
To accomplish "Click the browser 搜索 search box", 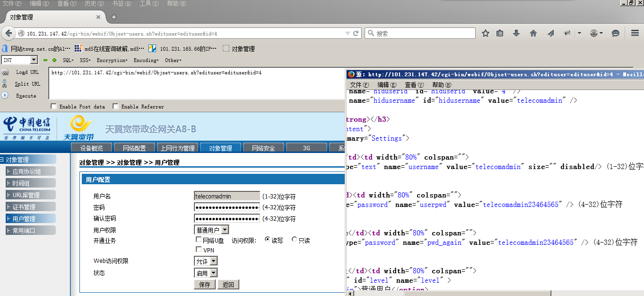I will (420, 34).
